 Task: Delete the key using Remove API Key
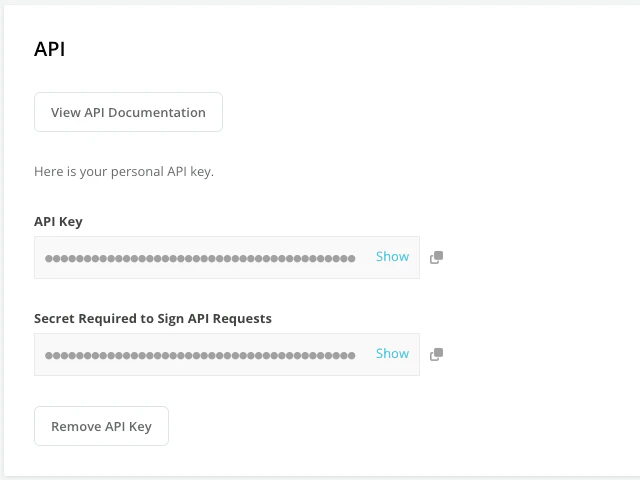pyautogui.click(x=101, y=426)
